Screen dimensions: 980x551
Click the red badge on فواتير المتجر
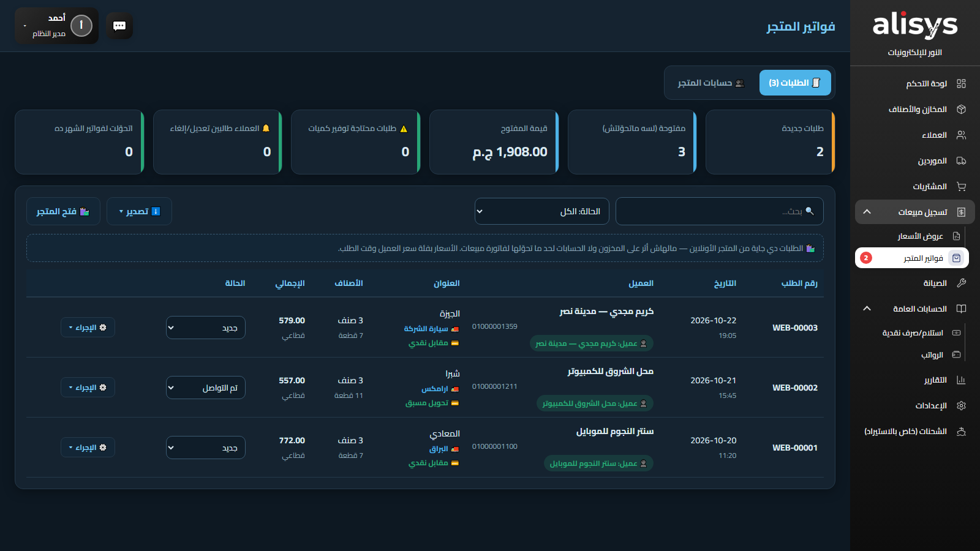(x=865, y=258)
